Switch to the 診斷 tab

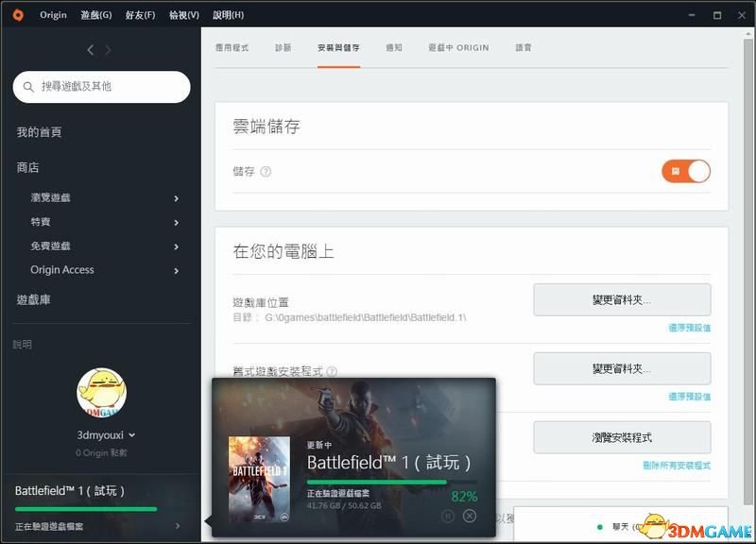click(283, 48)
